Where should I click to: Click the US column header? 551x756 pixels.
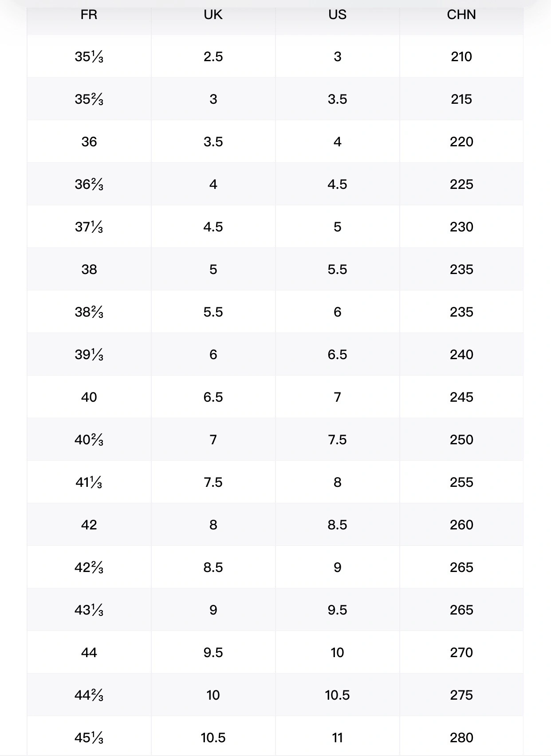coord(337,15)
